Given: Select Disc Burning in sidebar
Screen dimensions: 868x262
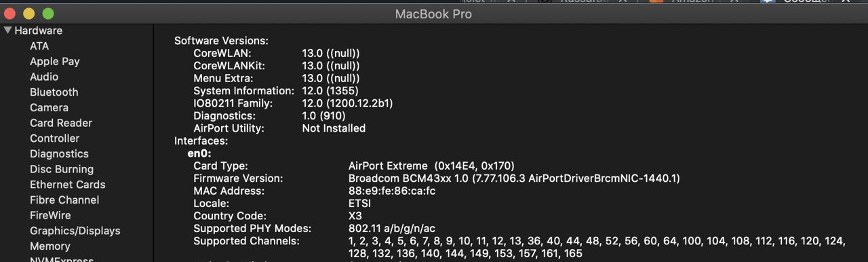Looking at the screenshot, I should tap(62, 169).
